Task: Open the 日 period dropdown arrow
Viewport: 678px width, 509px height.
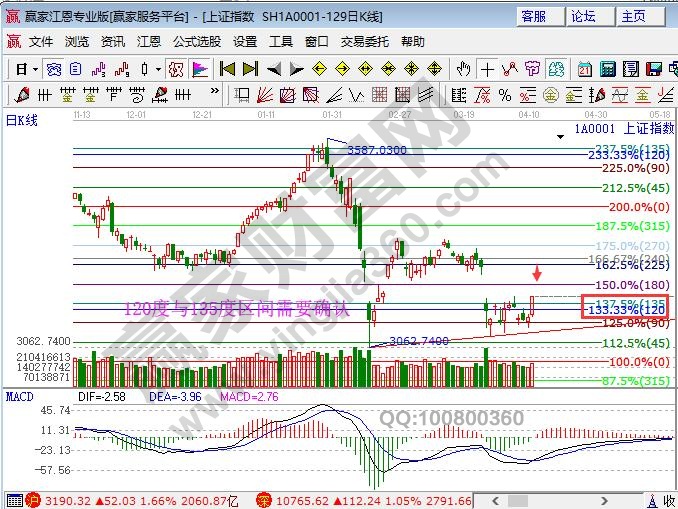Action: point(35,69)
